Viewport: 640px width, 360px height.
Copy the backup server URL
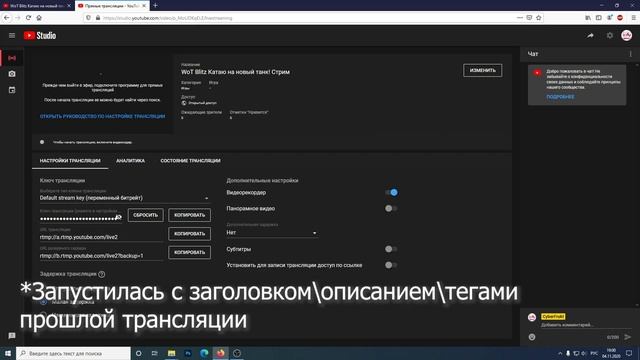coord(189,252)
